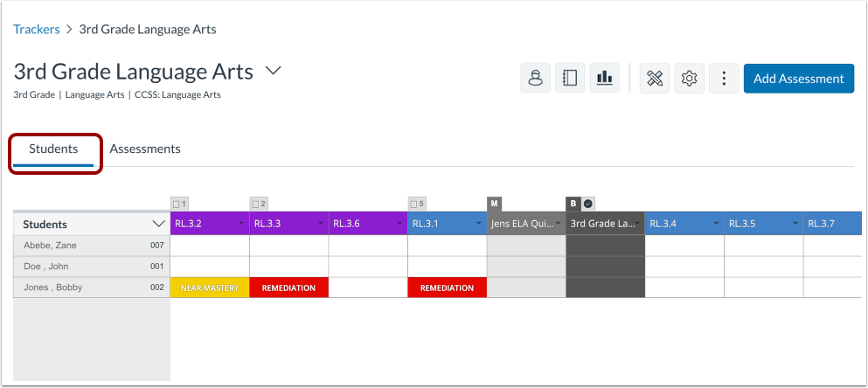Click assessment count badge above RL.3.2
868x388 pixels.
pos(179,204)
